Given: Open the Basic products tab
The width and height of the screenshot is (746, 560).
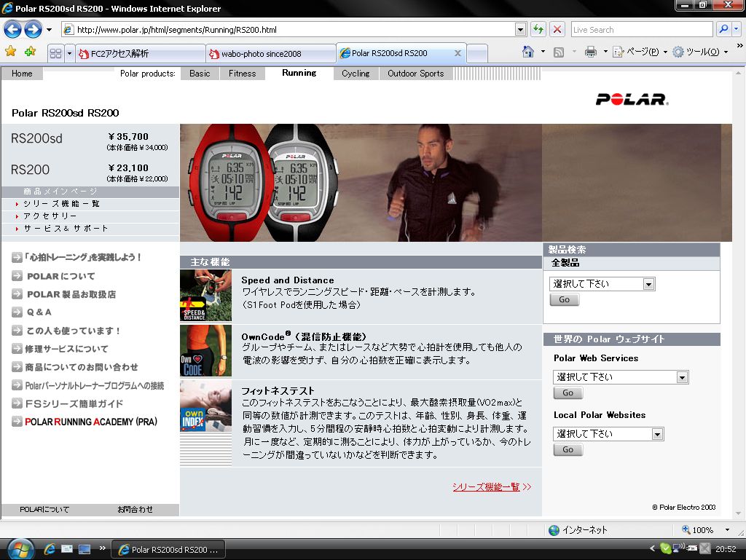Looking at the screenshot, I should [x=200, y=74].
